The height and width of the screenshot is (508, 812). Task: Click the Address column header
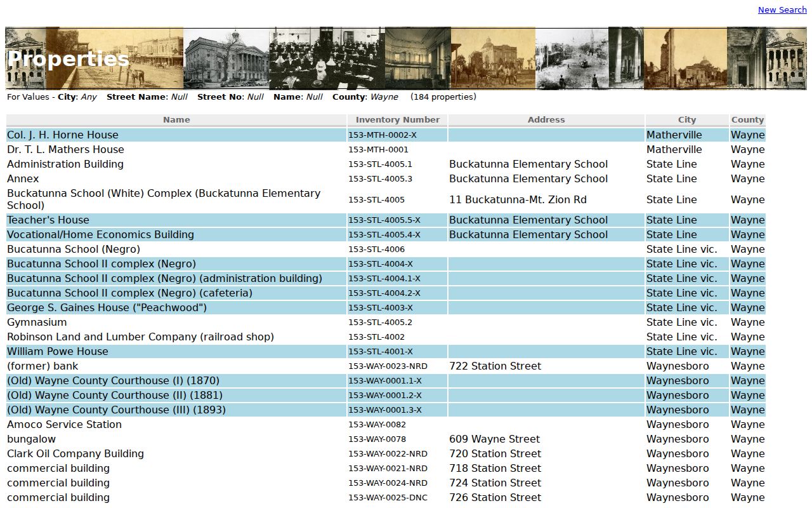coord(546,119)
